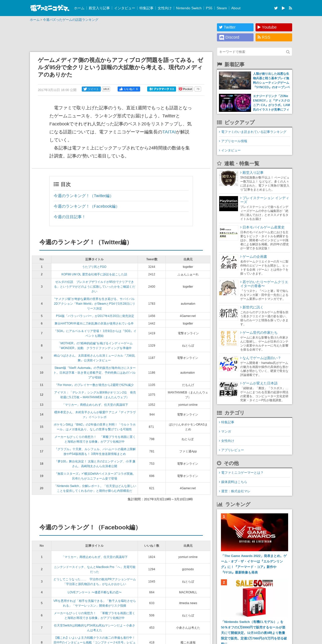Screen dimensions: 322x644
Task: Open インタビュー in the top navigation
Action: click(124, 8)
